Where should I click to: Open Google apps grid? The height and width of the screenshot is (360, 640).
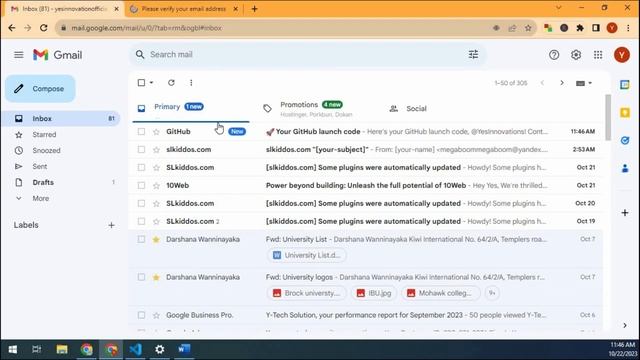(x=598, y=55)
